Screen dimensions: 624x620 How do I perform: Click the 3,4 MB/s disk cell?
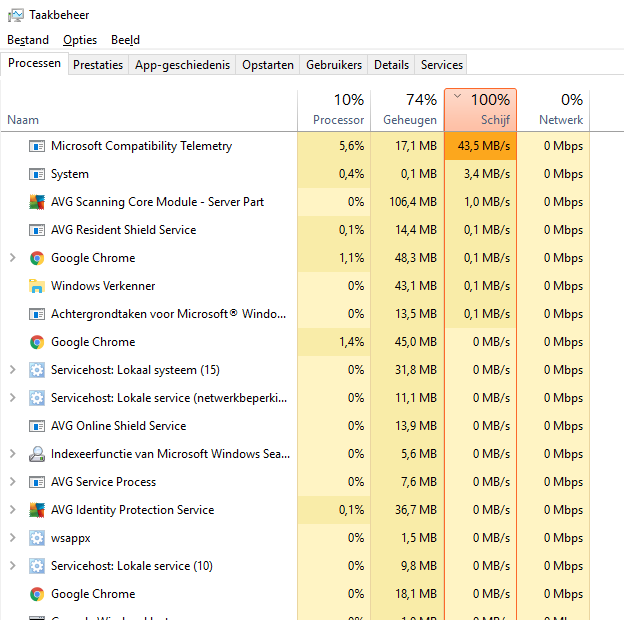tap(480, 174)
